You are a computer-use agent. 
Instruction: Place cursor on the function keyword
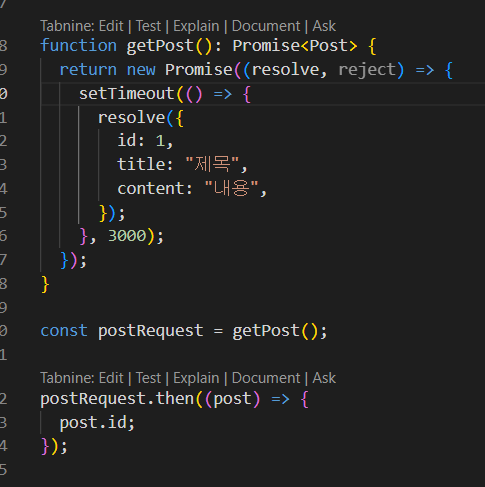[78, 45]
